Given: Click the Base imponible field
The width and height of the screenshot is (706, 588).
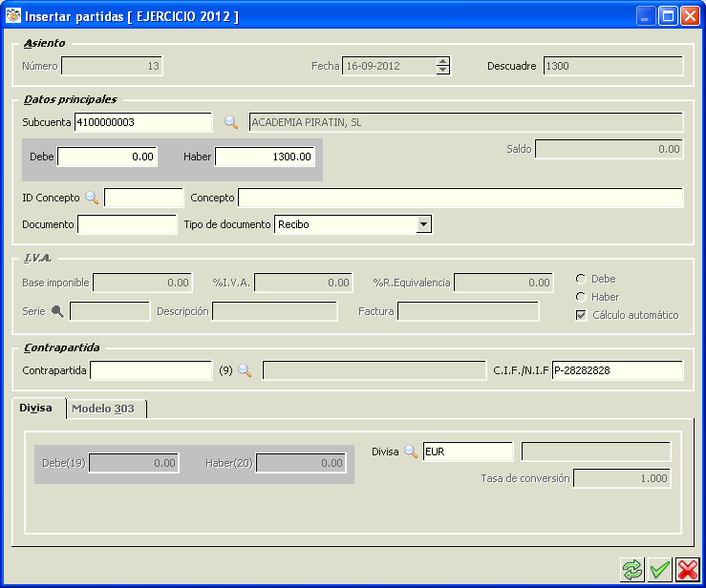Looking at the screenshot, I should [142, 283].
